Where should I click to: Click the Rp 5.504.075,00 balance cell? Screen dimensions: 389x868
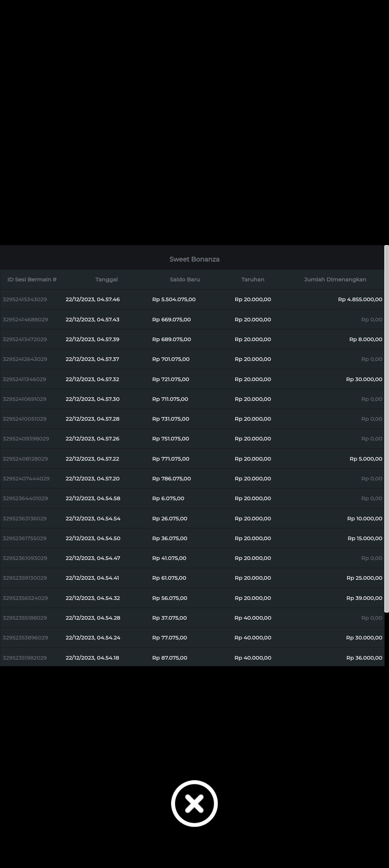click(174, 299)
